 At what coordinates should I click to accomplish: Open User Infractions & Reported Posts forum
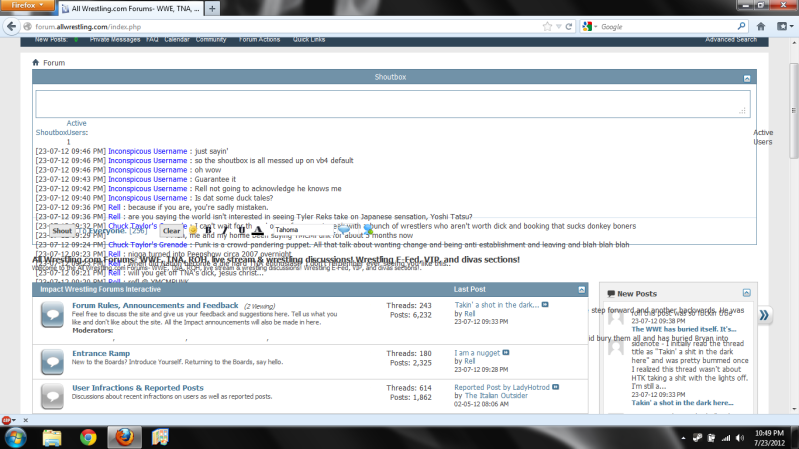pyautogui.click(x=138, y=388)
